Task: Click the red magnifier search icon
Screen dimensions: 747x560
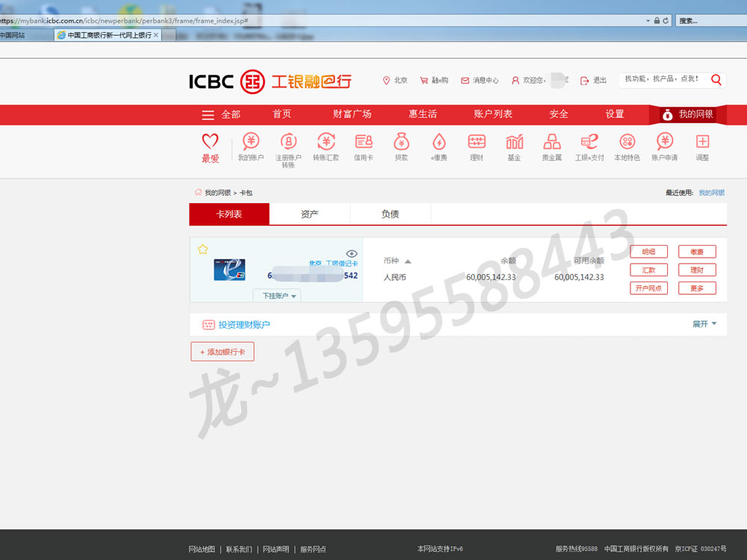Action: pyautogui.click(x=716, y=80)
